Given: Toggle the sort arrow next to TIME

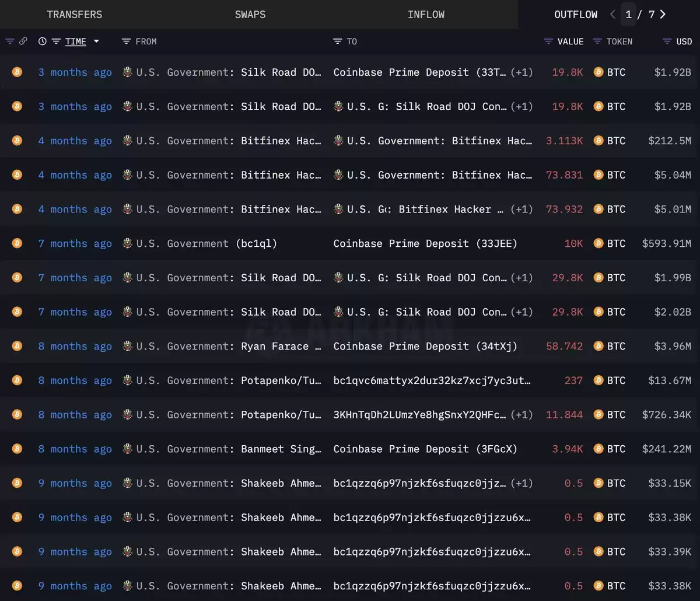Looking at the screenshot, I should pyautogui.click(x=96, y=41).
